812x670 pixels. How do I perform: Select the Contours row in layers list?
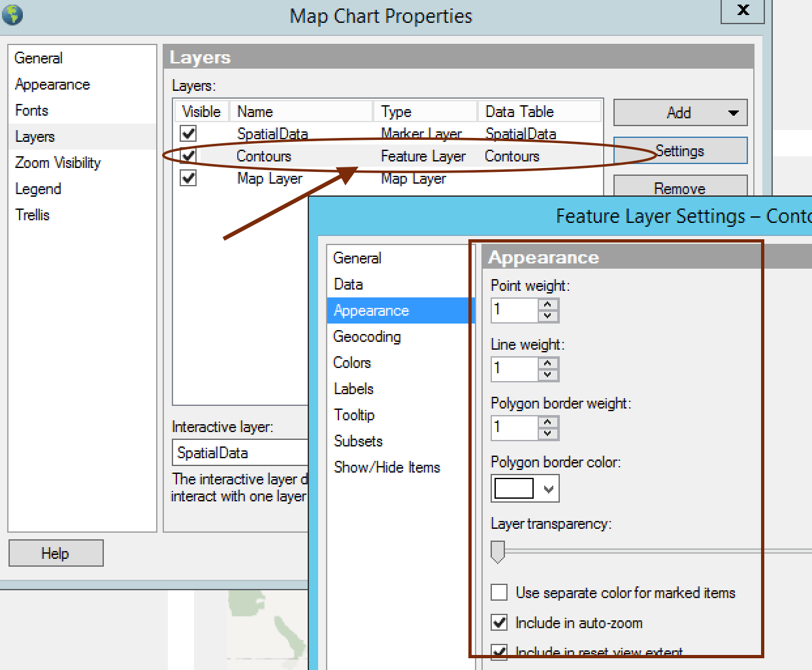[388, 156]
